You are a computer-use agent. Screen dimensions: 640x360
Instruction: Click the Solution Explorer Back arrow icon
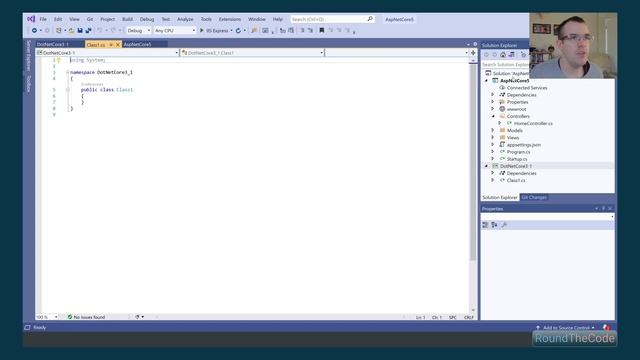pos(486,55)
